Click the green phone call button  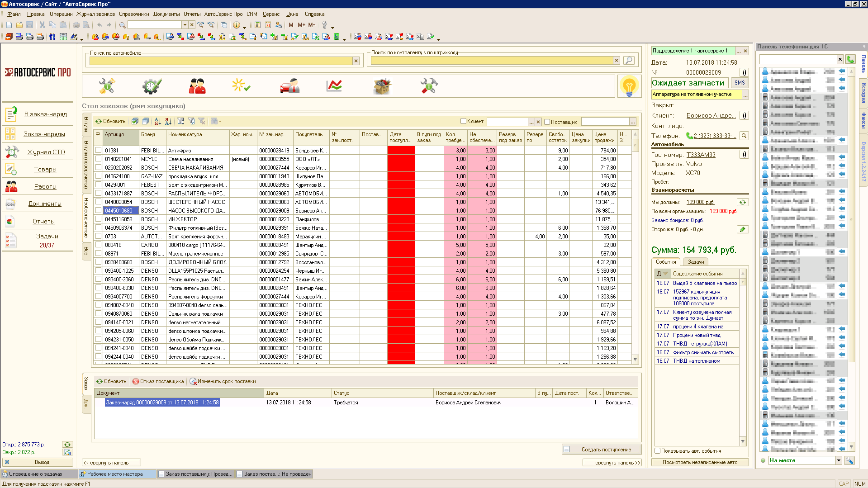tap(850, 59)
